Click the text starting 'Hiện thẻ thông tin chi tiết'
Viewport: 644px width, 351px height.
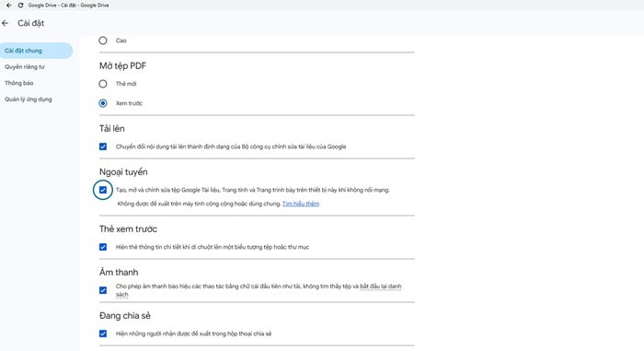click(x=213, y=247)
